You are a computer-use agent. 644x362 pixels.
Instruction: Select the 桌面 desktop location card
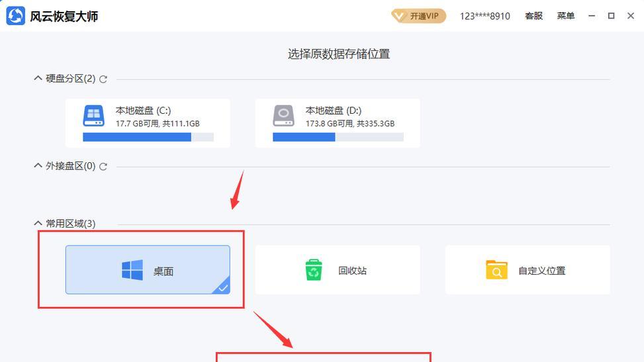[148, 270]
